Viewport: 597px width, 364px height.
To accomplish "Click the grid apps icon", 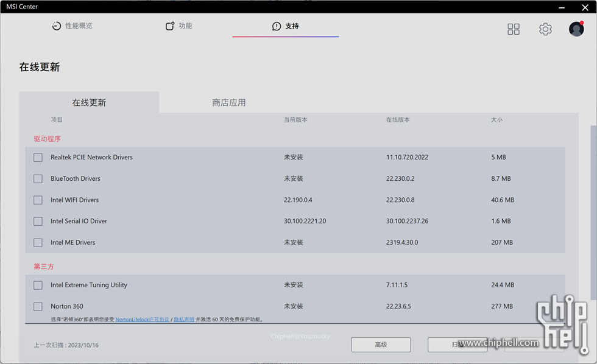I will coord(513,29).
